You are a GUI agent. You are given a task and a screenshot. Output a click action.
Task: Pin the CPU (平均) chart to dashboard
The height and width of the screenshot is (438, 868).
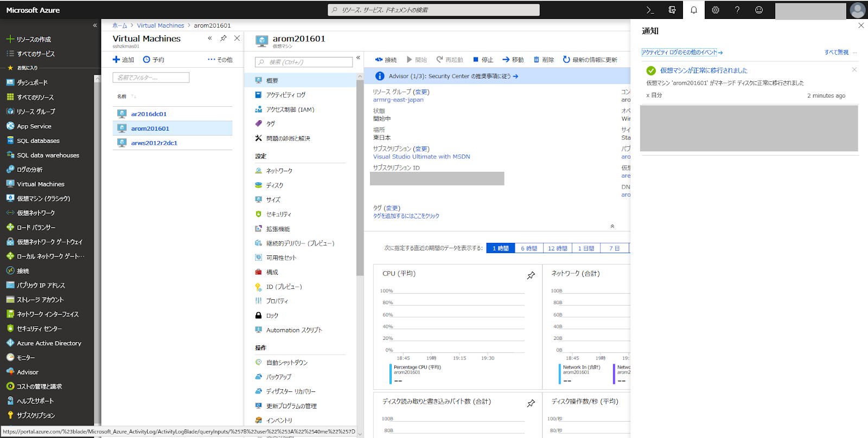[531, 275]
